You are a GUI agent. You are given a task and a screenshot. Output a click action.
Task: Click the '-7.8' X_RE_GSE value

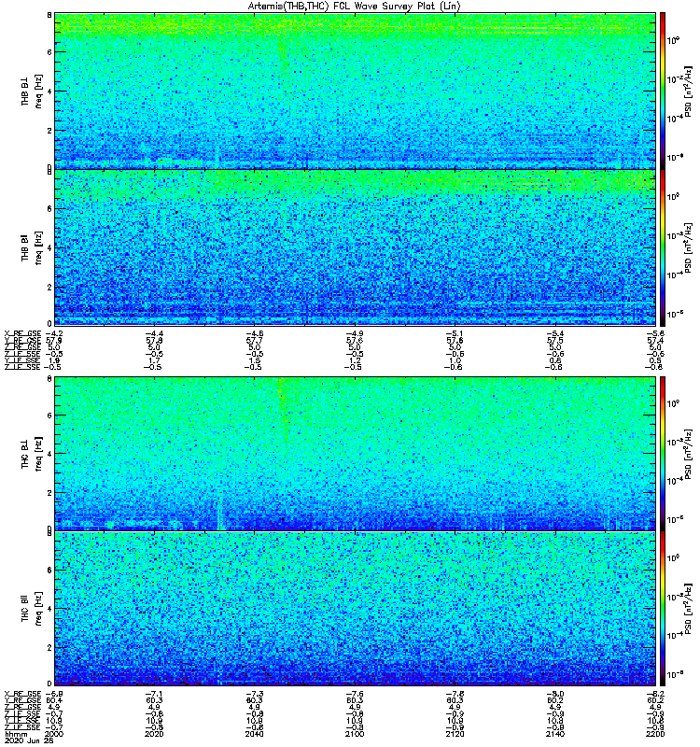(x=455, y=694)
